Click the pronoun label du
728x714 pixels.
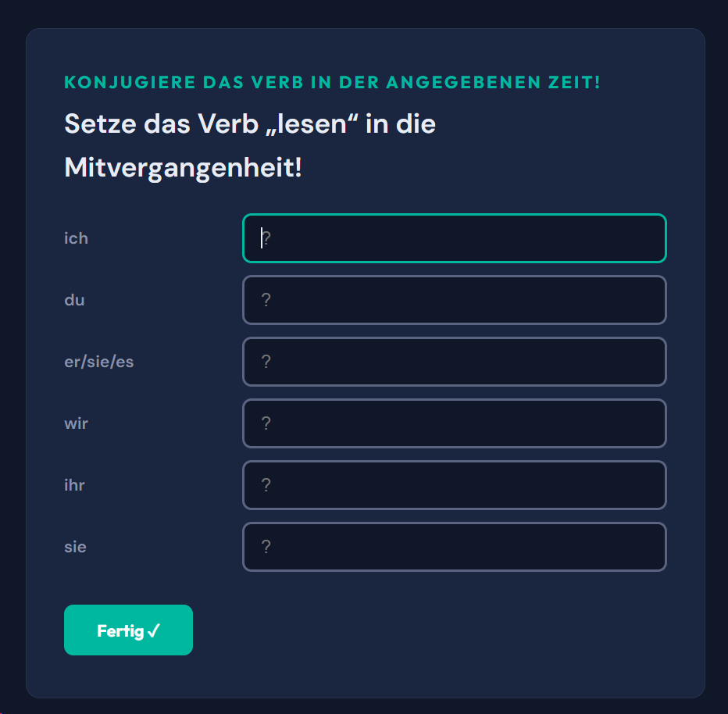[x=74, y=300]
